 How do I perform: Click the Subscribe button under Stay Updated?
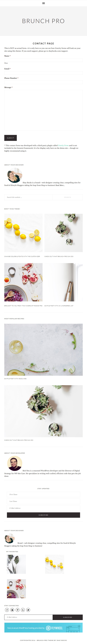click(x=43, y=515)
